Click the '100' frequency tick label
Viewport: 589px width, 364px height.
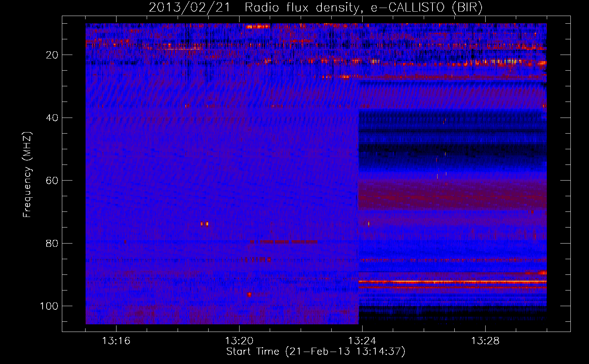49,306
